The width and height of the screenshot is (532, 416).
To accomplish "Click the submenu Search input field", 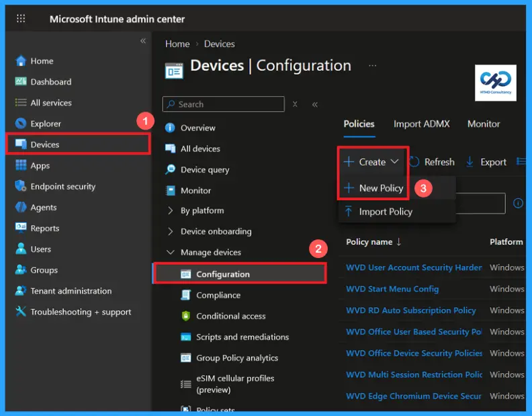I will [223, 104].
